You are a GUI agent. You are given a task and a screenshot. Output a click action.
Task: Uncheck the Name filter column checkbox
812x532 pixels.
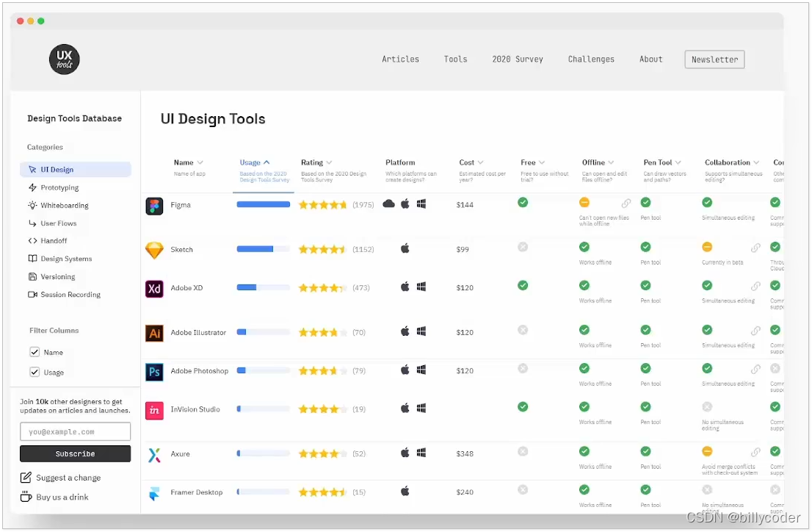coord(35,352)
